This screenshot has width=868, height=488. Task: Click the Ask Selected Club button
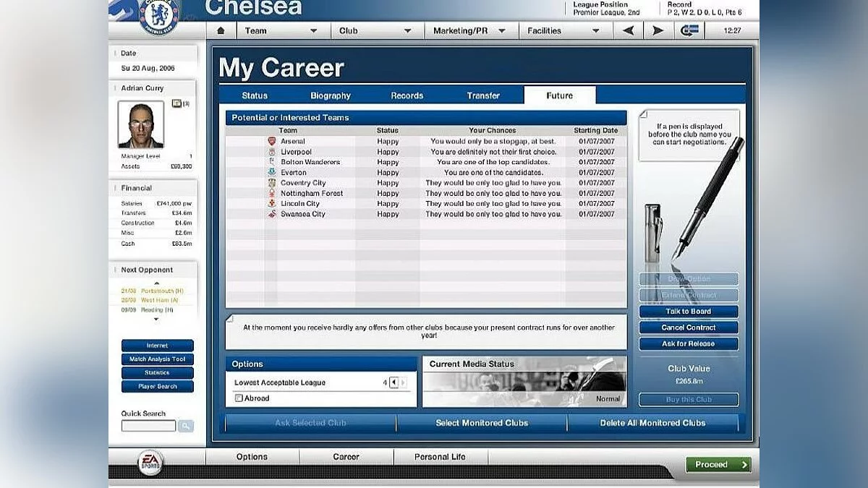coord(310,423)
